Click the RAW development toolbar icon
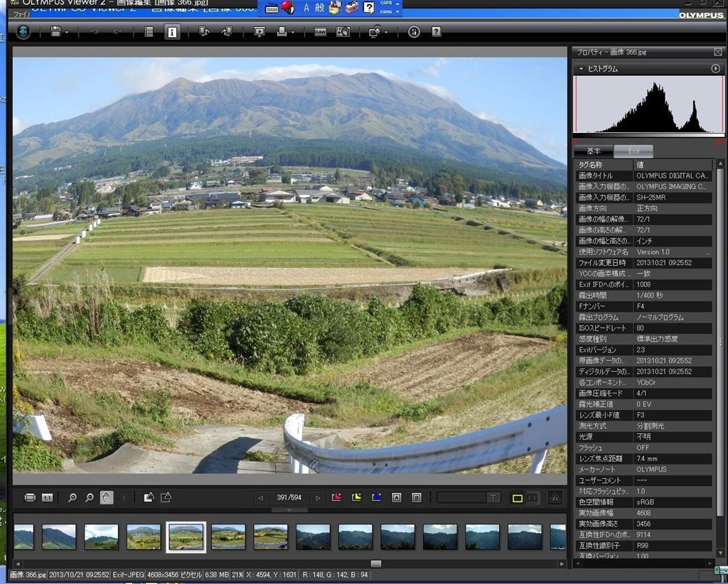 (x=321, y=32)
